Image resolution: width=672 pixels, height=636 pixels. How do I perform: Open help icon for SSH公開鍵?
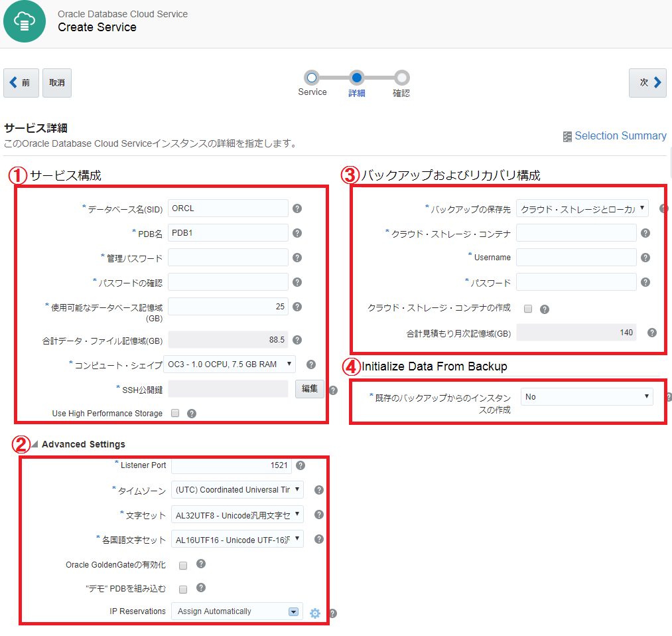334,390
